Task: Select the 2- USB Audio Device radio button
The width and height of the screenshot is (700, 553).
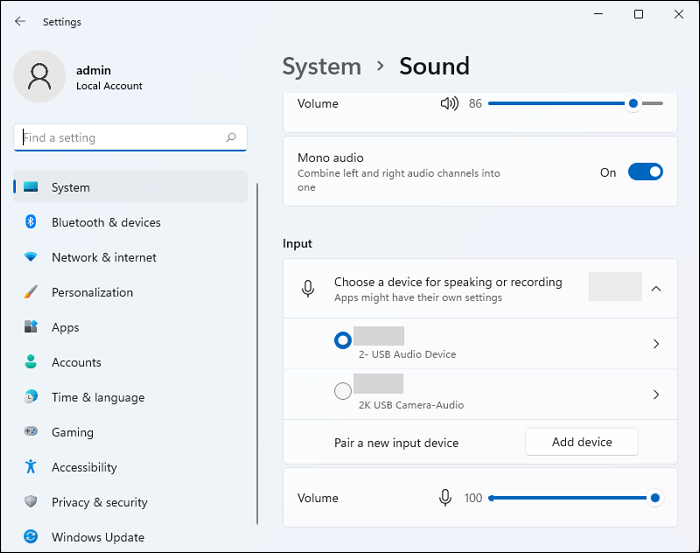Action: 343,341
